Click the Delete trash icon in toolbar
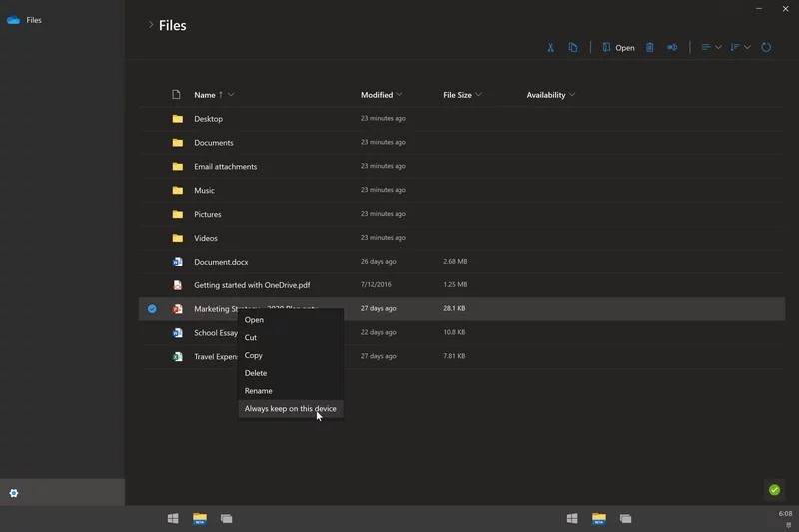This screenshot has height=532, width=799. click(x=650, y=47)
